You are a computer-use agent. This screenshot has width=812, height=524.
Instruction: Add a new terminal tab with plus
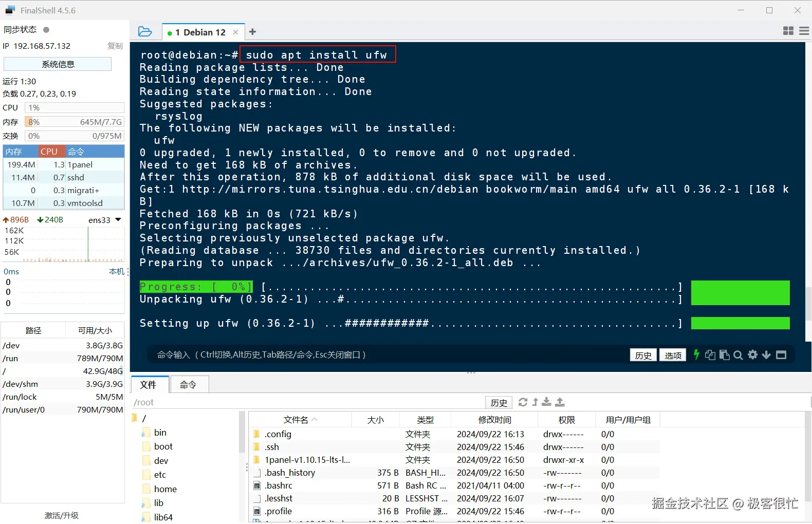click(252, 32)
